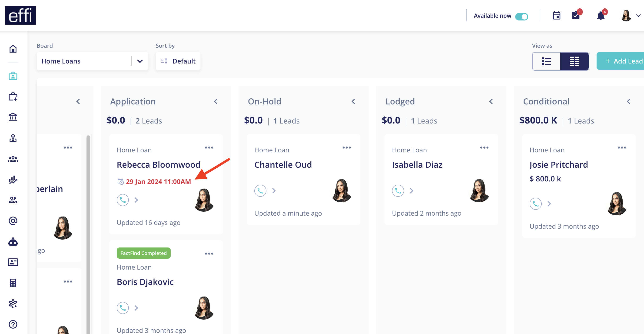
Task: Collapse the Lodged column
Action: 491,101
